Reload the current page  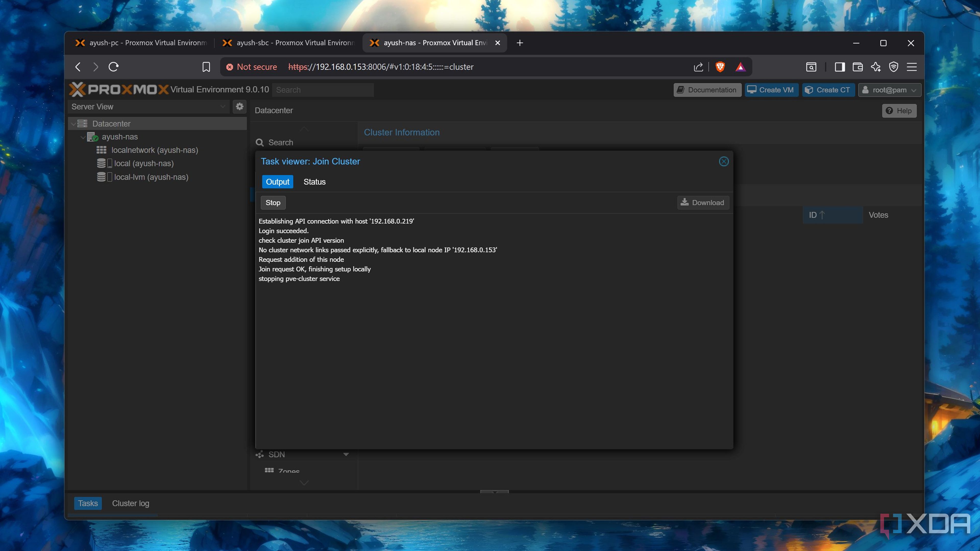pyautogui.click(x=114, y=67)
